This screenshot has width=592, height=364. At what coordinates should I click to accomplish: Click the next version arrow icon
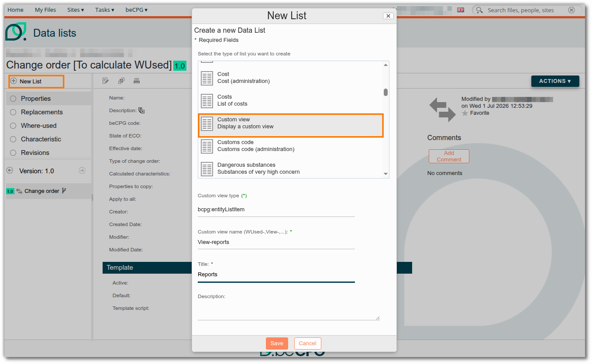point(82,170)
